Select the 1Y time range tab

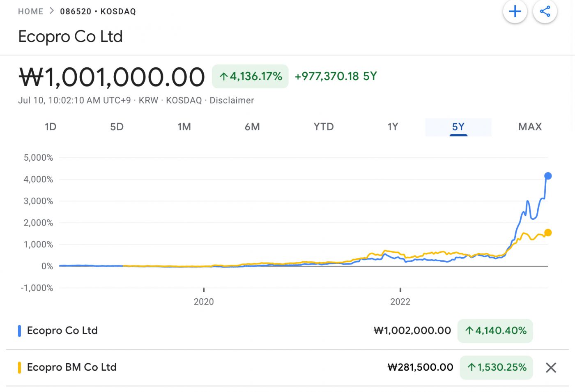tap(393, 127)
